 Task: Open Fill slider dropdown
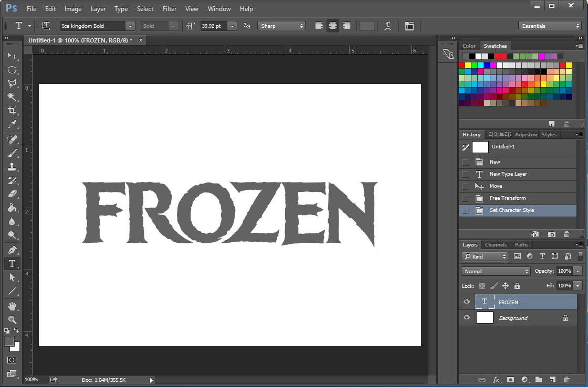[x=578, y=285]
